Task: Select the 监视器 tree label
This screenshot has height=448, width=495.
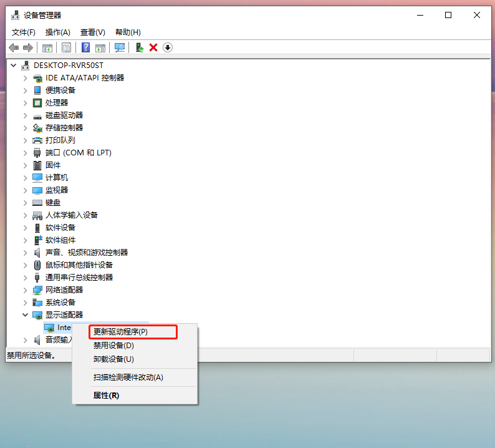Action: pos(57,190)
